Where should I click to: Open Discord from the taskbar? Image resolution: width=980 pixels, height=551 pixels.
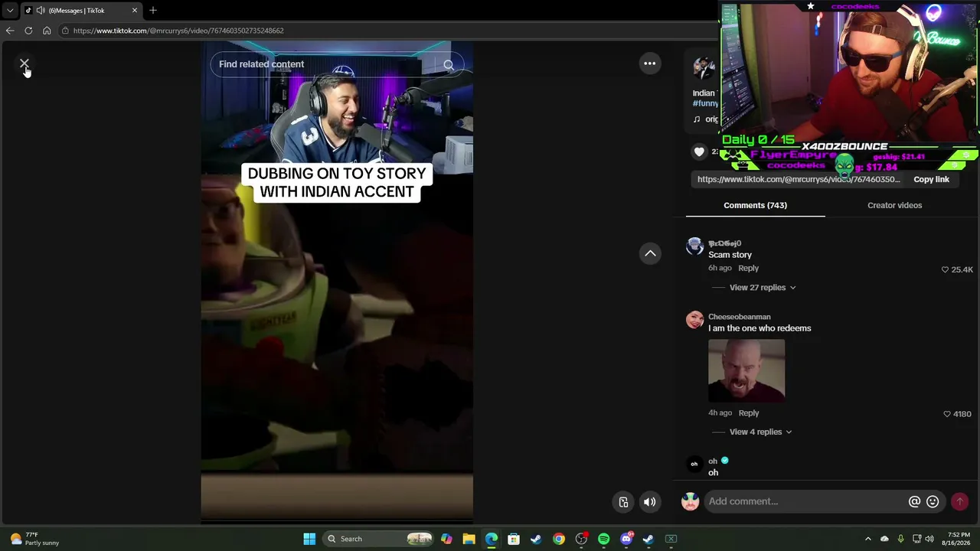point(626,539)
